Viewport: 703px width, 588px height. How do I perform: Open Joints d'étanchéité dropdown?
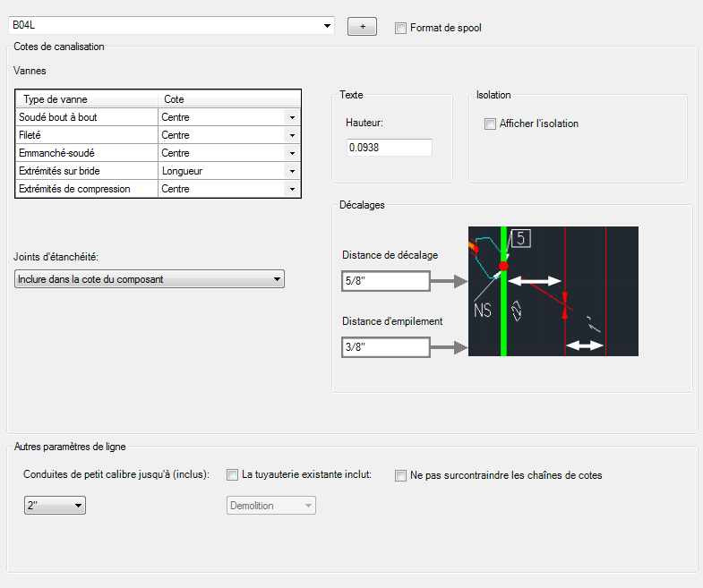point(277,279)
